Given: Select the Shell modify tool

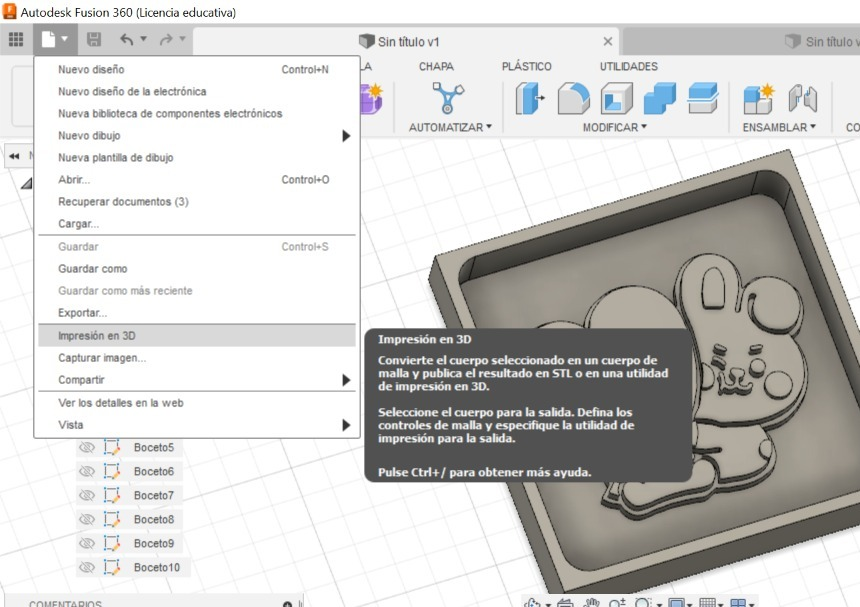Looking at the screenshot, I should [616, 98].
